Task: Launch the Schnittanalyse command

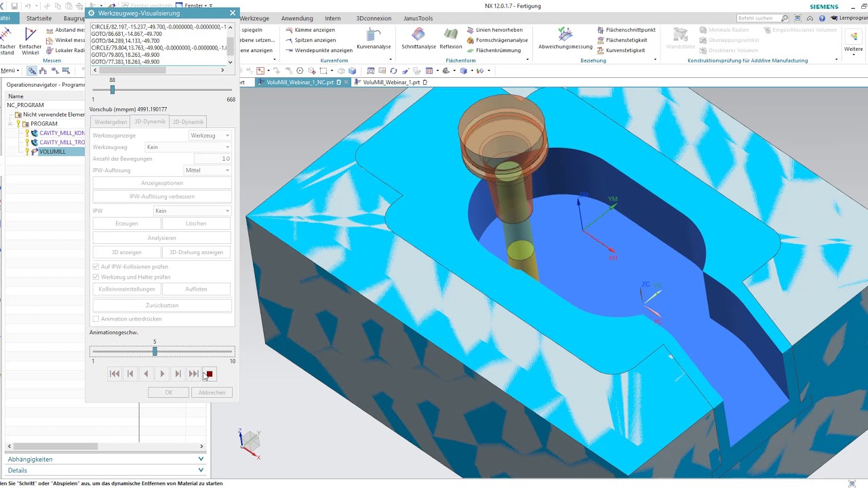Action: pos(418,39)
